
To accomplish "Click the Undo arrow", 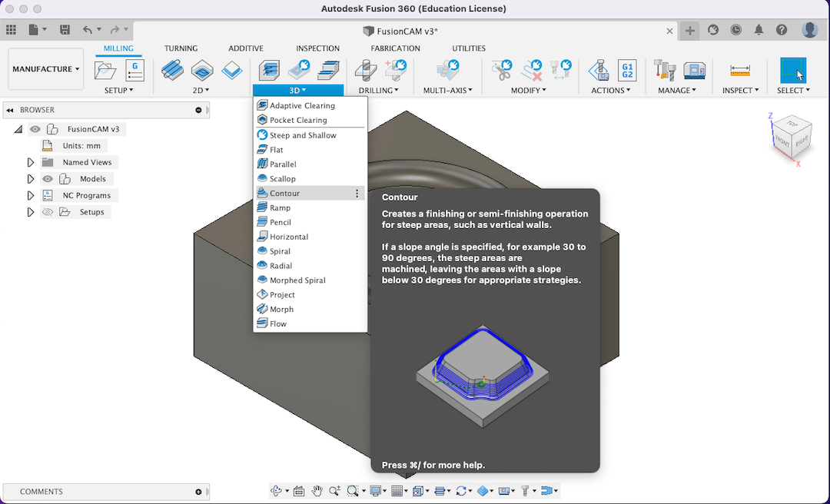I will tap(88, 30).
